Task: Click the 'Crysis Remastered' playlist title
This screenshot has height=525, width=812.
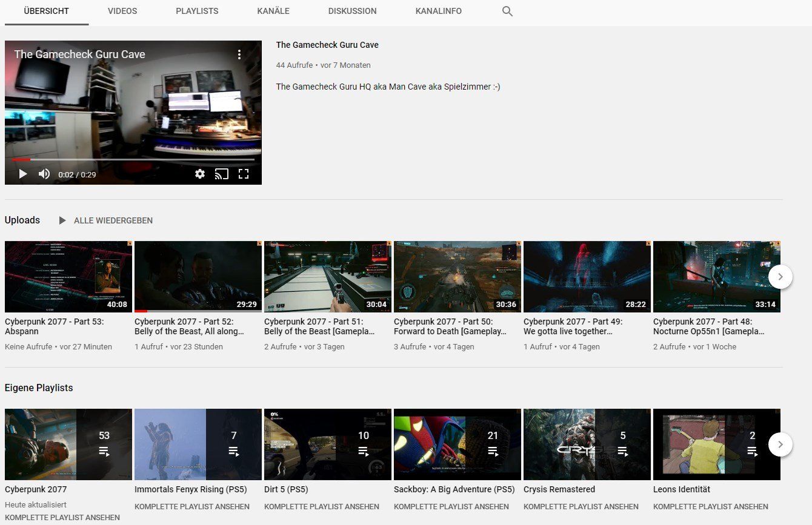Action: (559, 489)
